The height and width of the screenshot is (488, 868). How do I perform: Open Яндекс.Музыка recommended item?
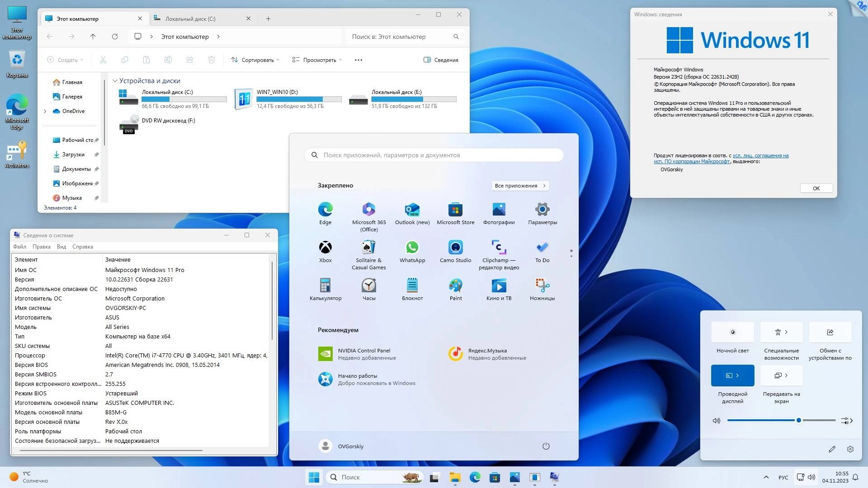tap(487, 354)
